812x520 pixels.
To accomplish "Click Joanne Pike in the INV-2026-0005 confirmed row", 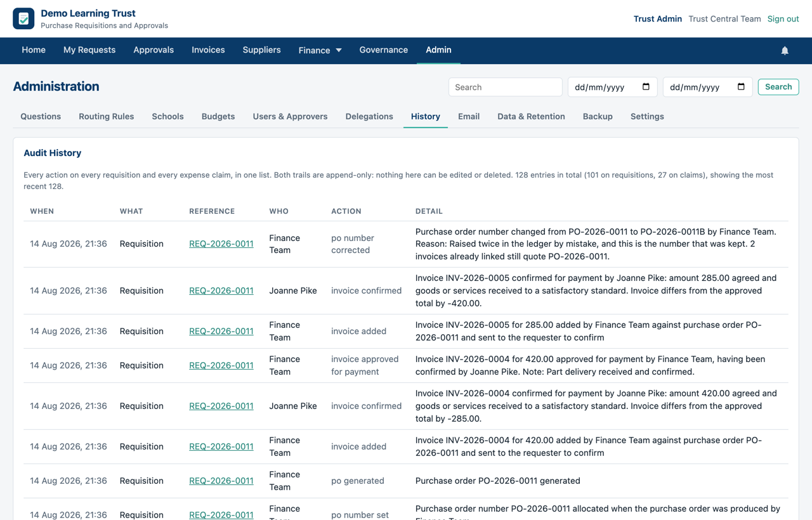I will coord(293,290).
